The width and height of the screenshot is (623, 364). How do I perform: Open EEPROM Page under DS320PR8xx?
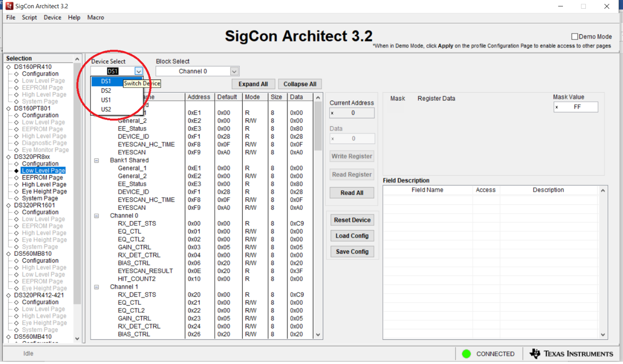[42, 177]
